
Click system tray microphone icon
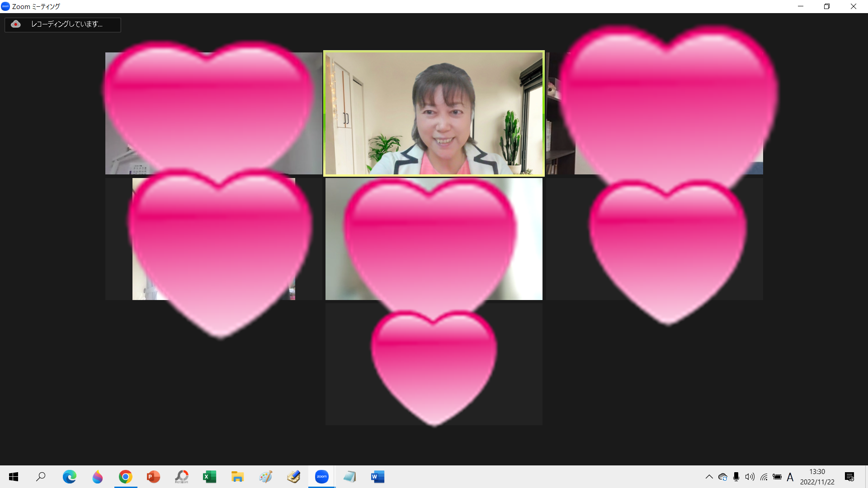click(736, 477)
